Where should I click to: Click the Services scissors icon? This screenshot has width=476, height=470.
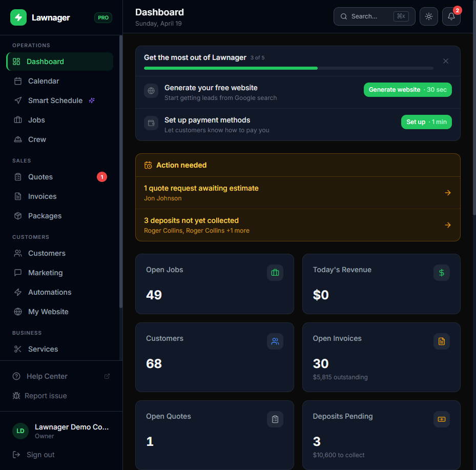[18, 349]
